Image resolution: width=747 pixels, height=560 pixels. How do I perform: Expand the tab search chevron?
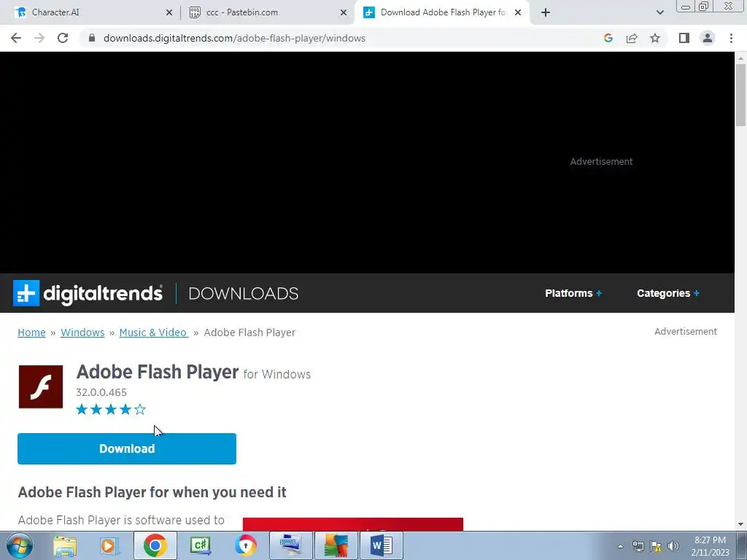tap(659, 13)
